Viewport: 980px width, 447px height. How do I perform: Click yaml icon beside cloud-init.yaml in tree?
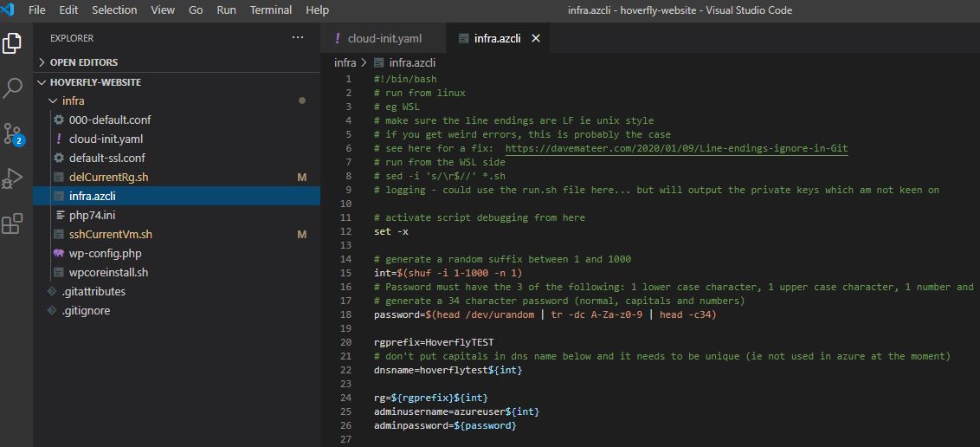pyautogui.click(x=59, y=139)
